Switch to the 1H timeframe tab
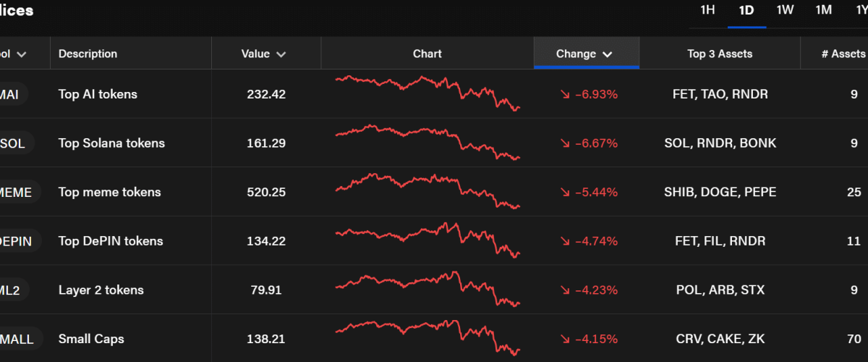Image resolution: width=868 pixels, height=362 pixels. (x=707, y=10)
